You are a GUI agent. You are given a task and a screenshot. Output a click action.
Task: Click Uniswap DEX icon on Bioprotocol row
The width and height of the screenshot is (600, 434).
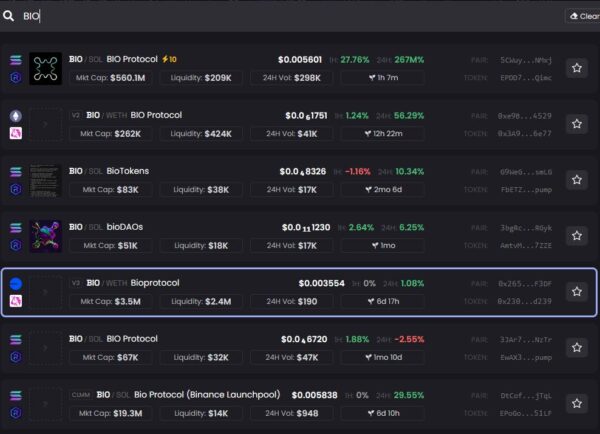[x=16, y=301]
